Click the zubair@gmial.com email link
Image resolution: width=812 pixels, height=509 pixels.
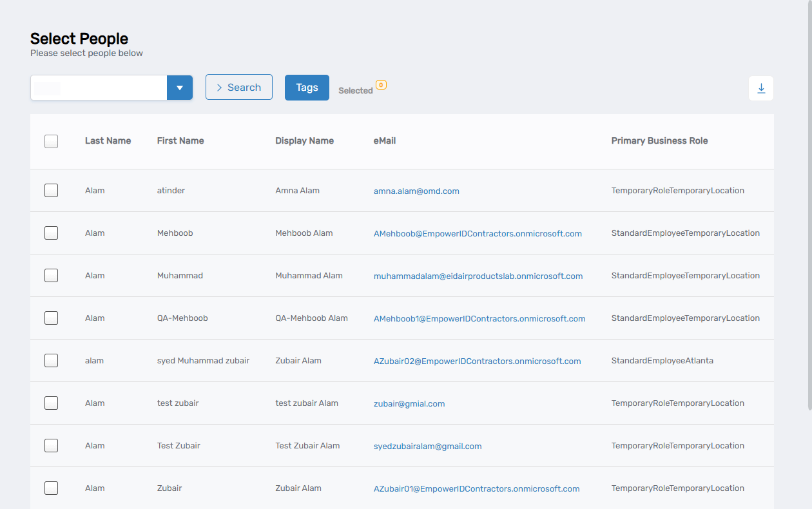pyautogui.click(x=409, y=403)
